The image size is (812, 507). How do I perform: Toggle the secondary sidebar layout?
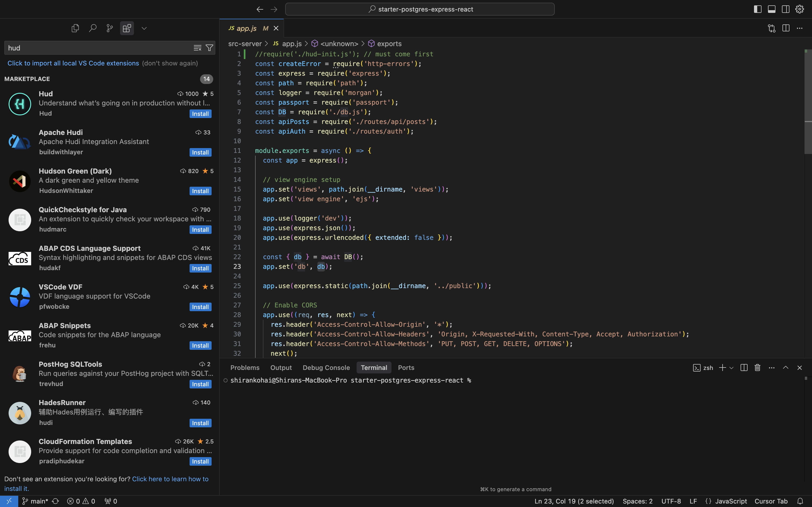(x=785, y=9)
